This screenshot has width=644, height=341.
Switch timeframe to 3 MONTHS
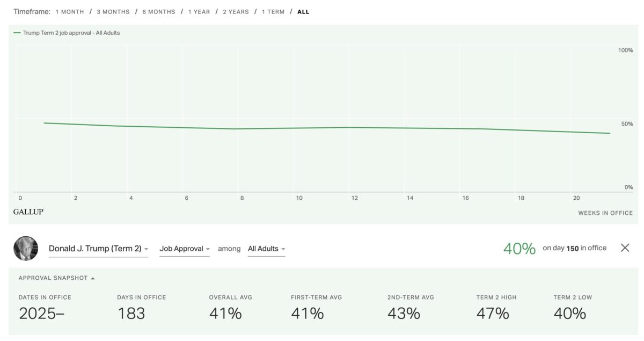click(x=113, y=12)
